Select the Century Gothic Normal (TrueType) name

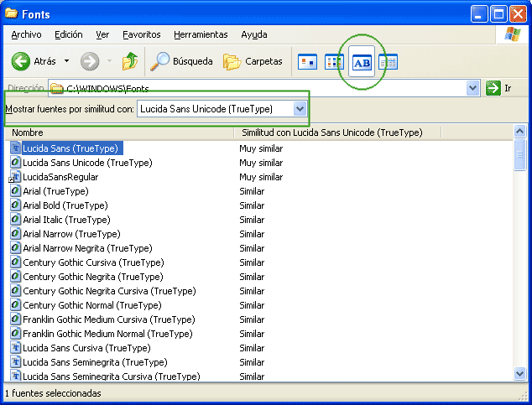click(92, 305)
